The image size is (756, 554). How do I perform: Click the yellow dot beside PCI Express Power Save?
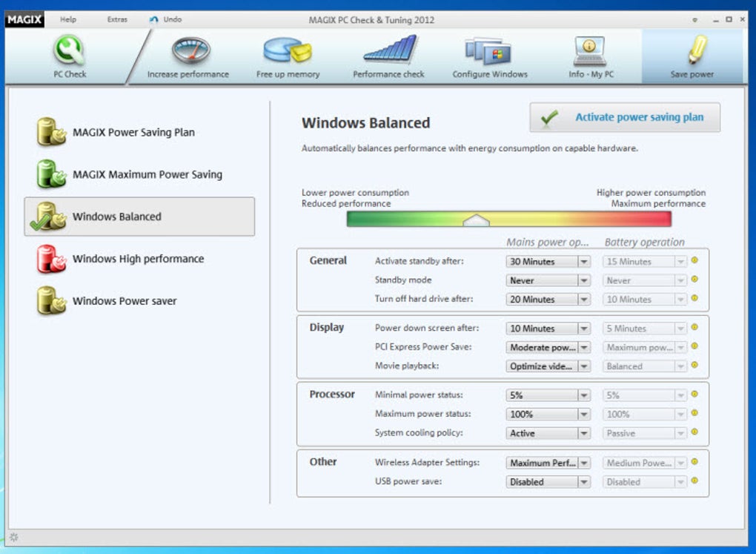pyautogui.click(x=694, y=346)
